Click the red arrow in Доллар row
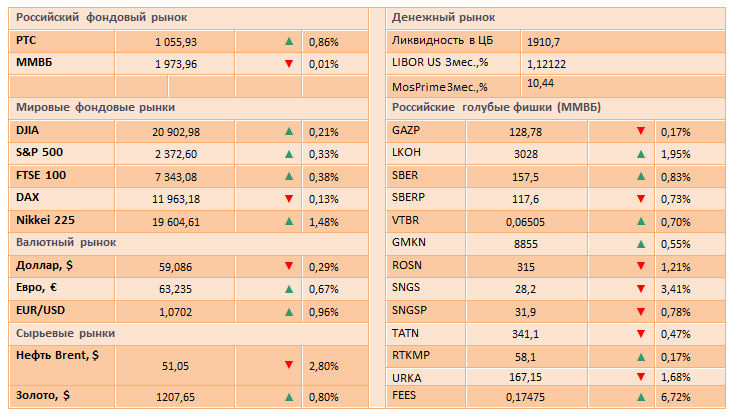 [288, 266]
